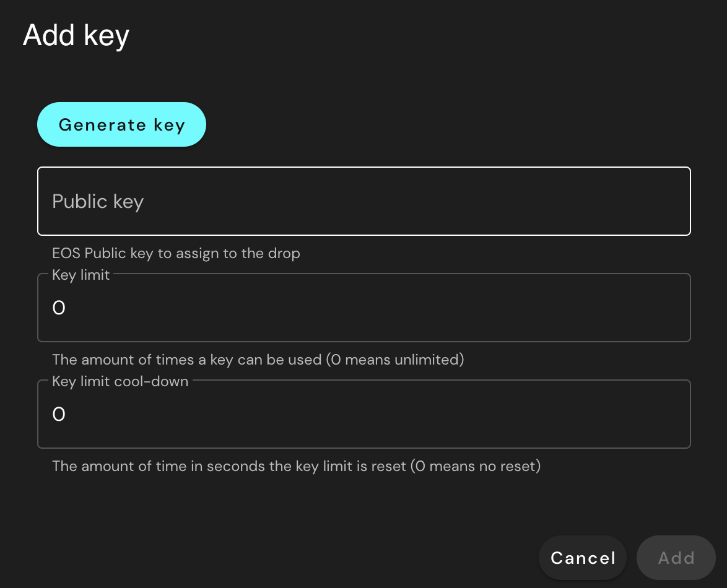Focus the Public key input field

coord(363,201)
